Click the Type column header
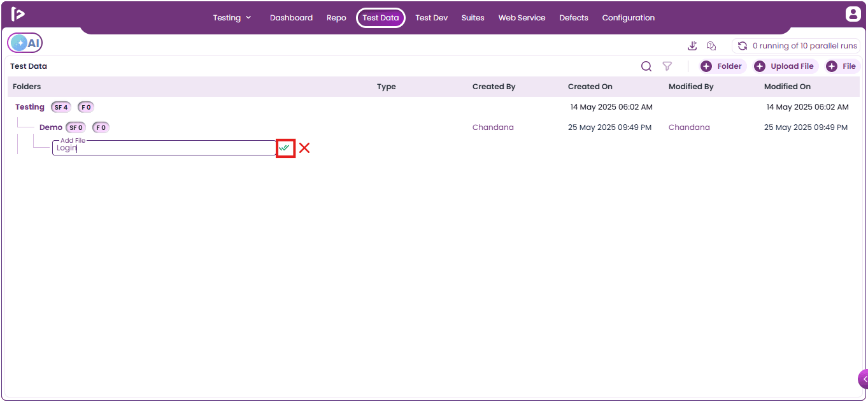 [x=387, y=87]
